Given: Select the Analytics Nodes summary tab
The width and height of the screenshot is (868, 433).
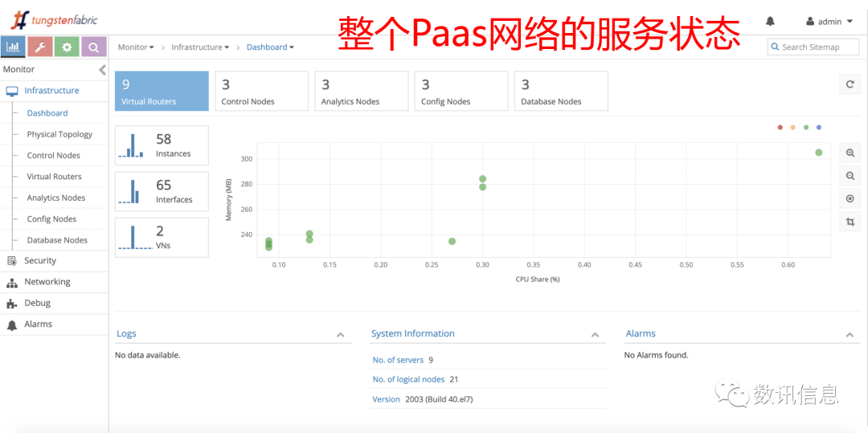Looking at the screenshot, I should click(362, 91).
